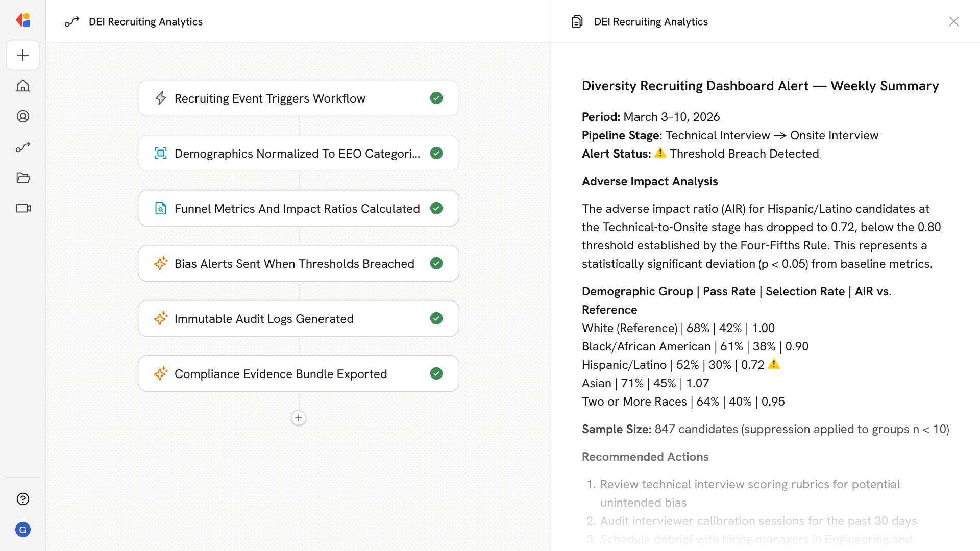
Task: Click DEI Recruiting Analytics workflow title
Action: [145, 21]
